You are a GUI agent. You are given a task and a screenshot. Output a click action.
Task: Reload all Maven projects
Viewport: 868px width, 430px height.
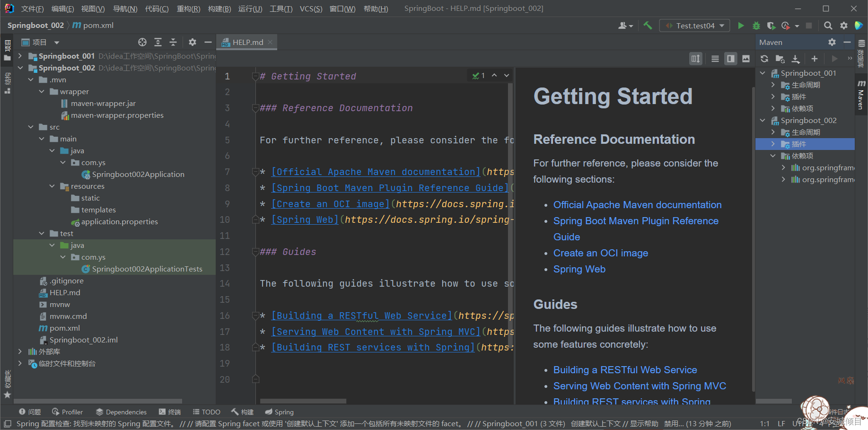764,59
